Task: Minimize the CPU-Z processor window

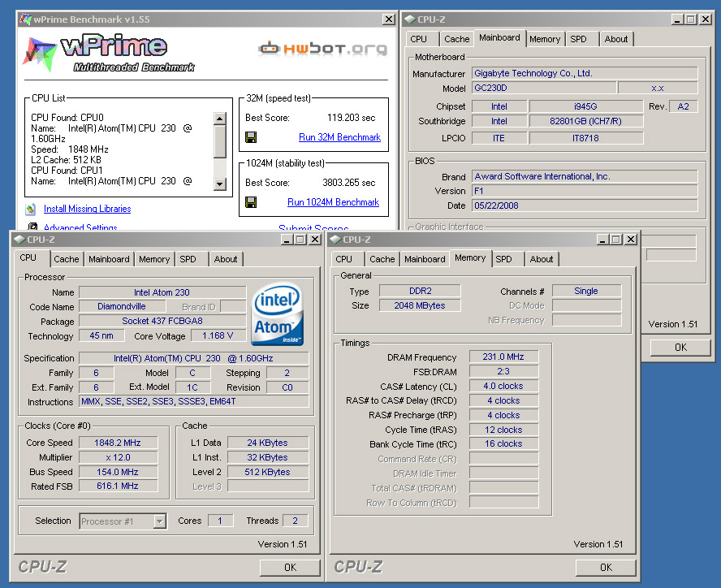Action: [287, 240]
